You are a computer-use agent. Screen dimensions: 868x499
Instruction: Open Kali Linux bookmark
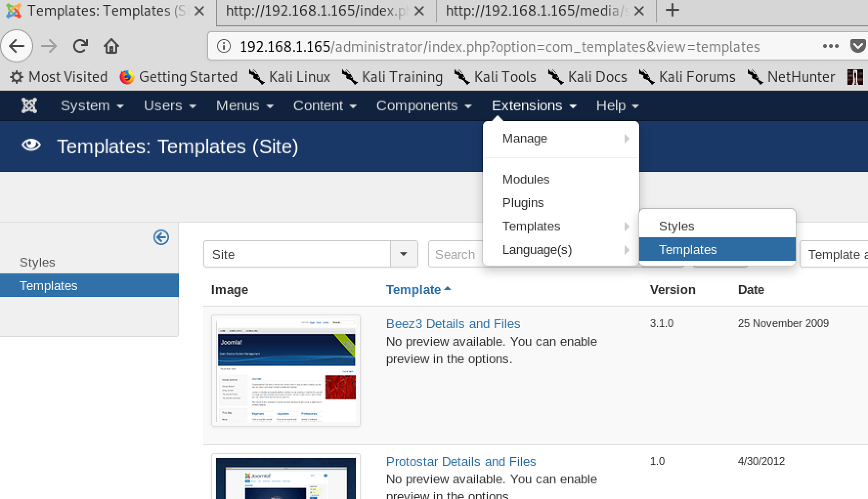289,77
